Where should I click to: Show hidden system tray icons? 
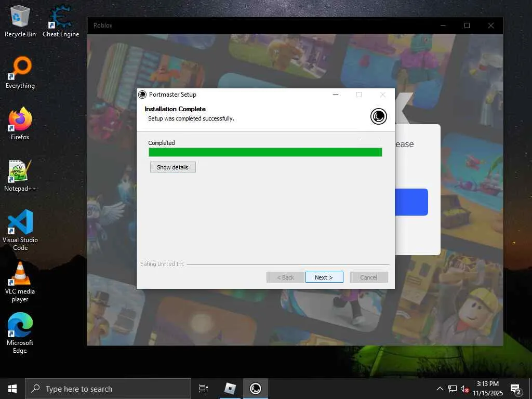point(440,389)
